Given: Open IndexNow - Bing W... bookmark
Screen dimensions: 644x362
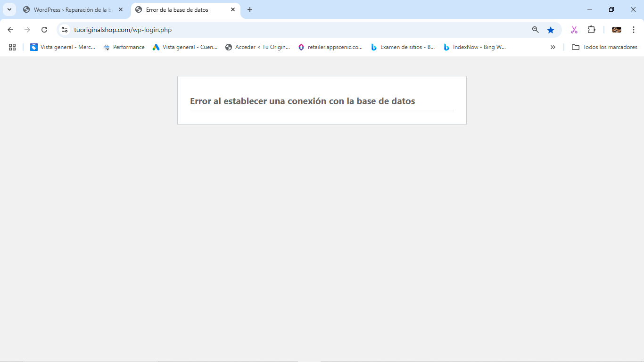Looking at the screenshot, I should pyautogui.click(x=475, y=47).
